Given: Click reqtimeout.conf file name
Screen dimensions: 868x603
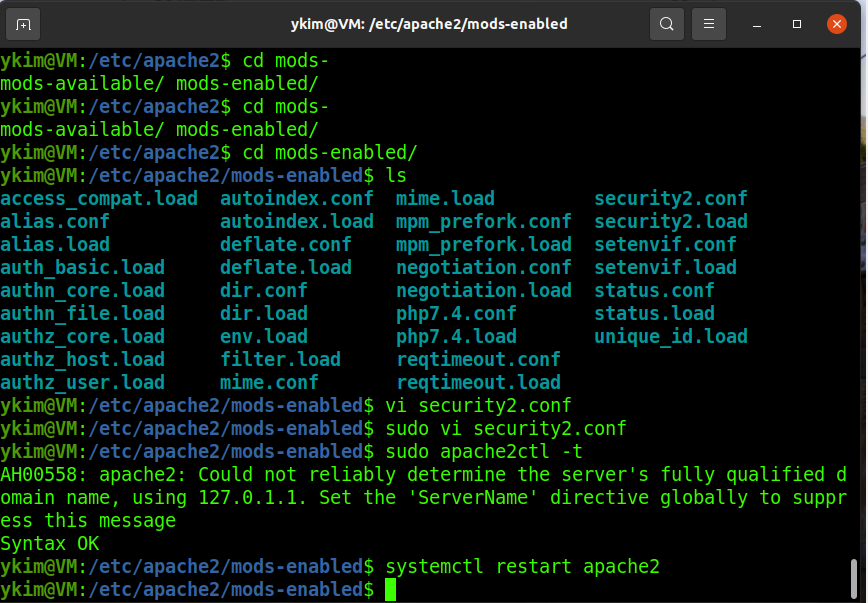Looking at the screenshot, I should pyautogui.click(x=478, y=359).
